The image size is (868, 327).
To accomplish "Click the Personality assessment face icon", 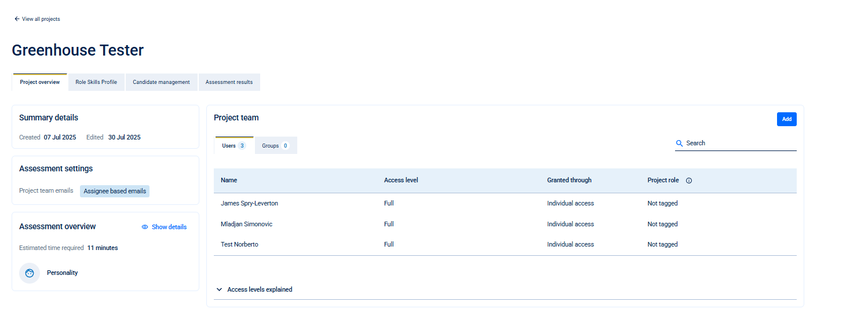I will click(x=30, y=273).
